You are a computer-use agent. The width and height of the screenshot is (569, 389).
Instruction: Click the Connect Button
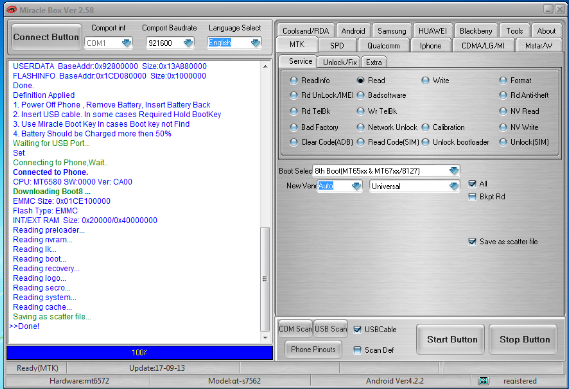[46, 37]
